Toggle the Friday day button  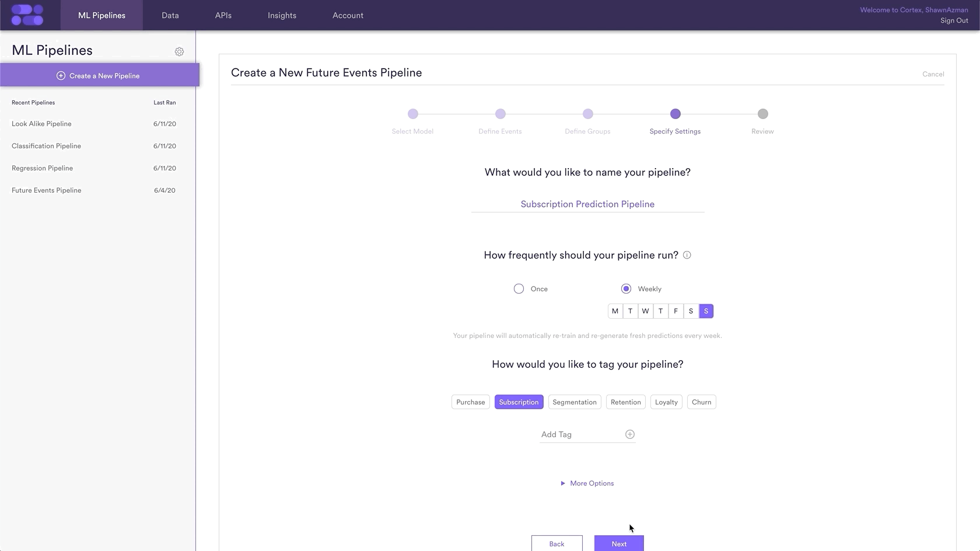[x=675, y=311]
